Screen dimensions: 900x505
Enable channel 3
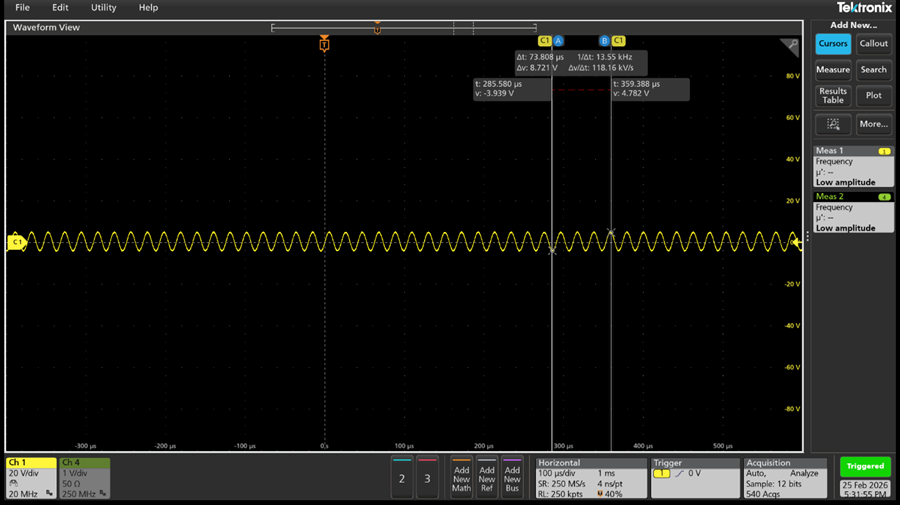pyautogui.click(x=427, y=478)
